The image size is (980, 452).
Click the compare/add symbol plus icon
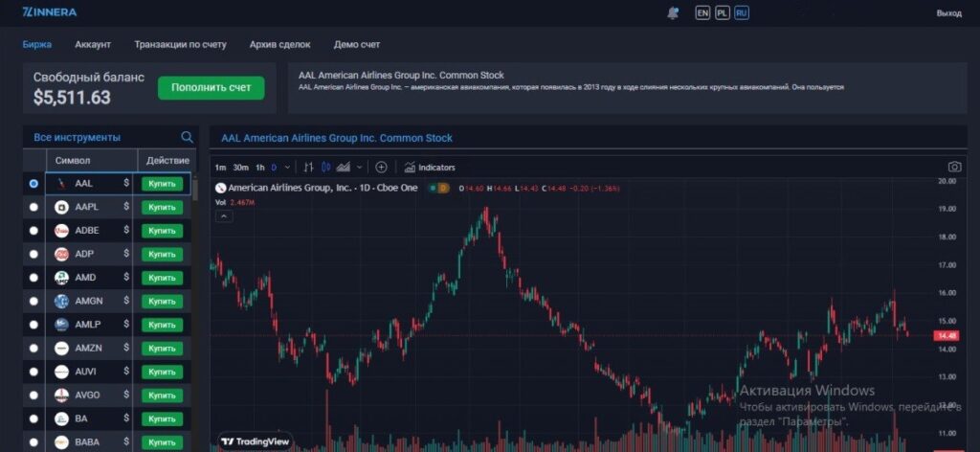click(381, 167)
